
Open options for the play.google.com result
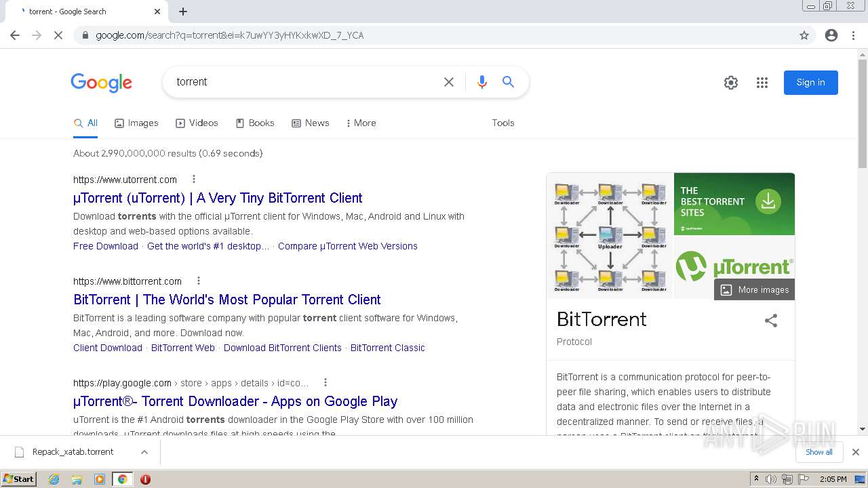tap(325, 382)
